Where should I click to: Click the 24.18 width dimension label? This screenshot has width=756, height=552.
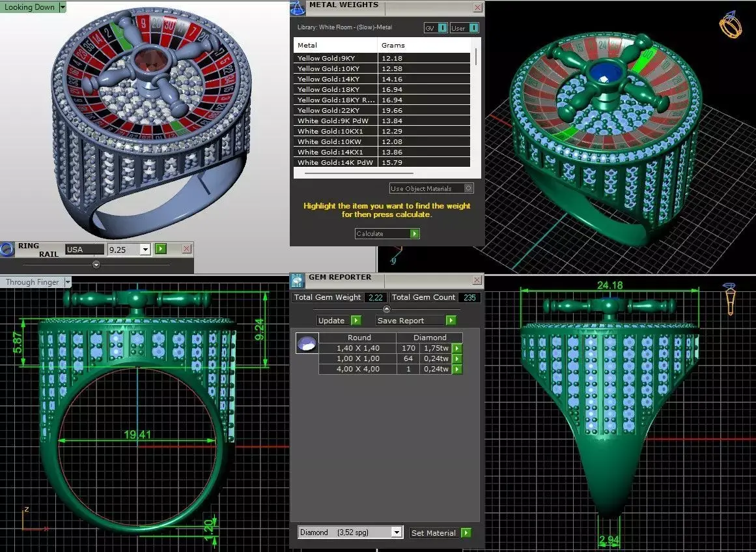[610, 285]
